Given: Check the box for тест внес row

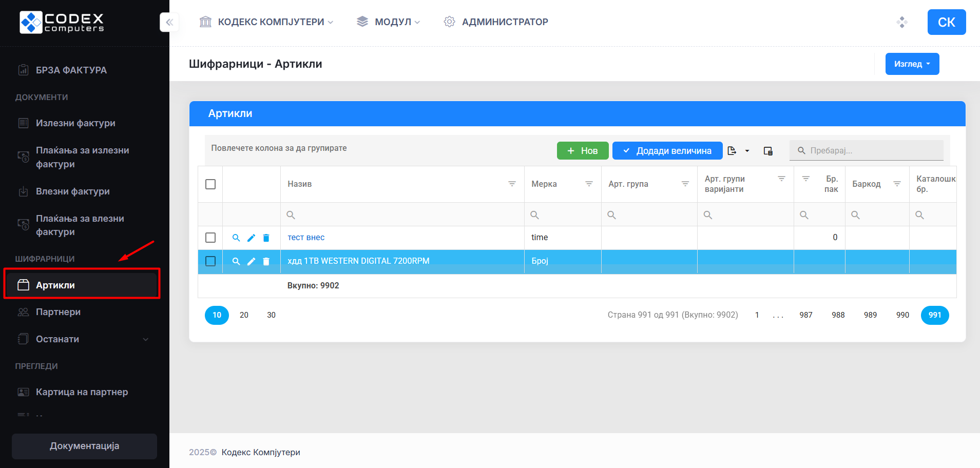Looking at the screenshot, I should coord(210,238).
